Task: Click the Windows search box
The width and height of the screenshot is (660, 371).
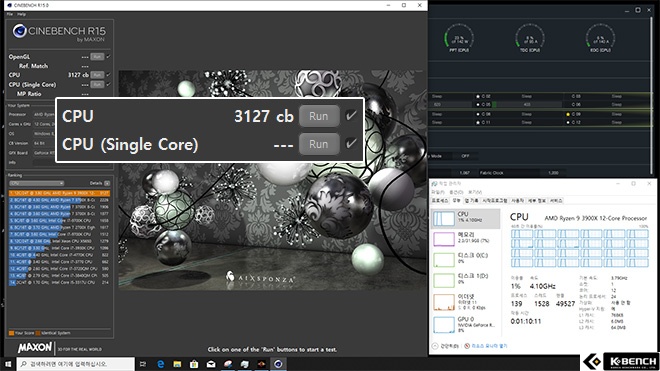Action: (76, 364)
